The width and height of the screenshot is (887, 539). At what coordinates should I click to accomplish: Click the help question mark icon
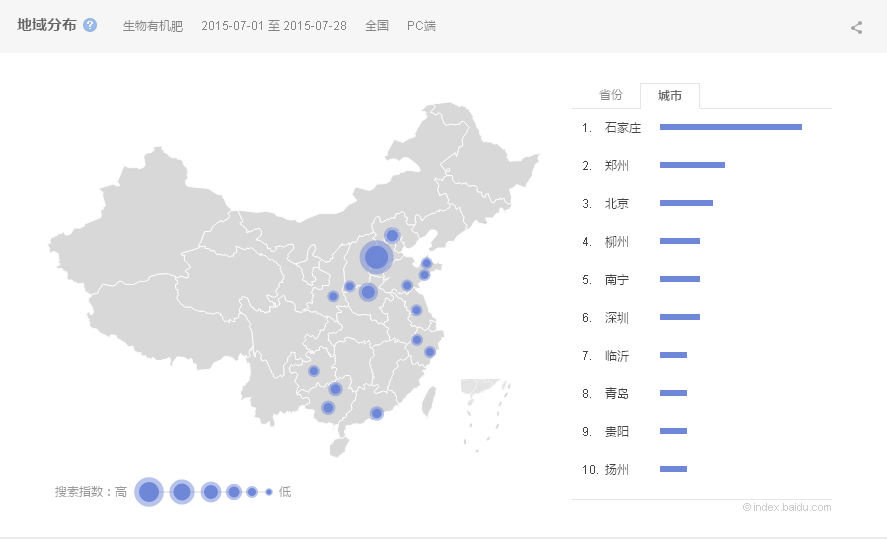click(x=90, y=25)
